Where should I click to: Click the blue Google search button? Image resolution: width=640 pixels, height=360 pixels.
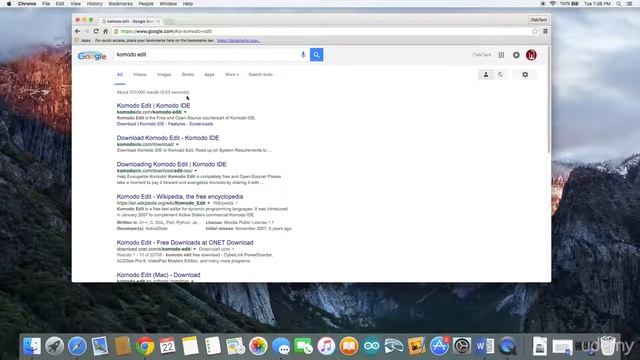pyautogui.click(x=316, y=55)
